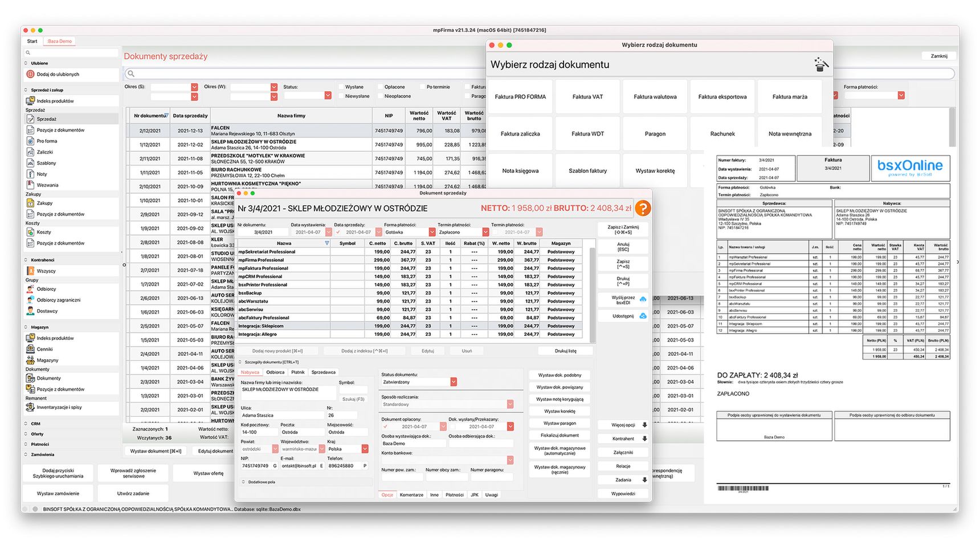Image resolution: width=980 pixels, height=552 pixels.
Task: Open Wezwania in the sidebar
Action: 47,185
